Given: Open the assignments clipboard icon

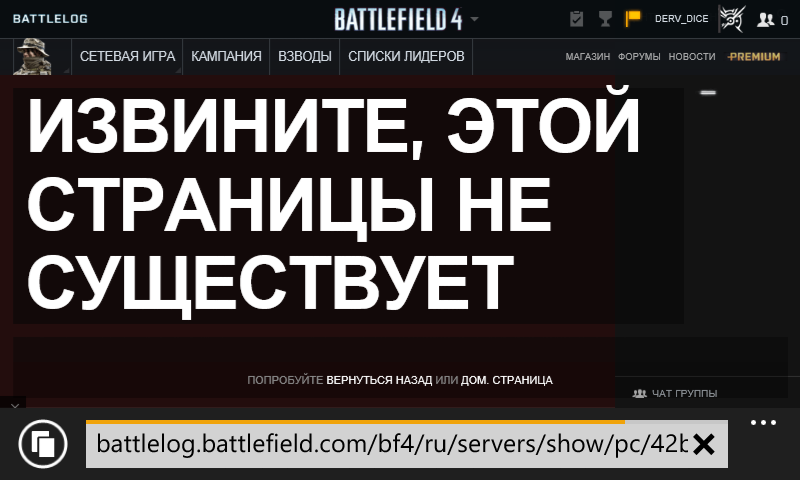Looking at the screenshot, I should point(577,19).
